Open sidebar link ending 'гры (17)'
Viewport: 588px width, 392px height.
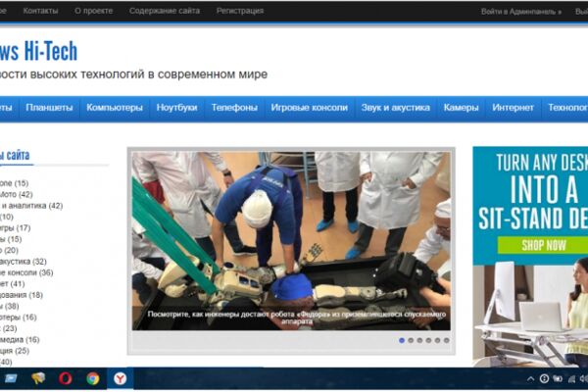click(x=16, y=228)
